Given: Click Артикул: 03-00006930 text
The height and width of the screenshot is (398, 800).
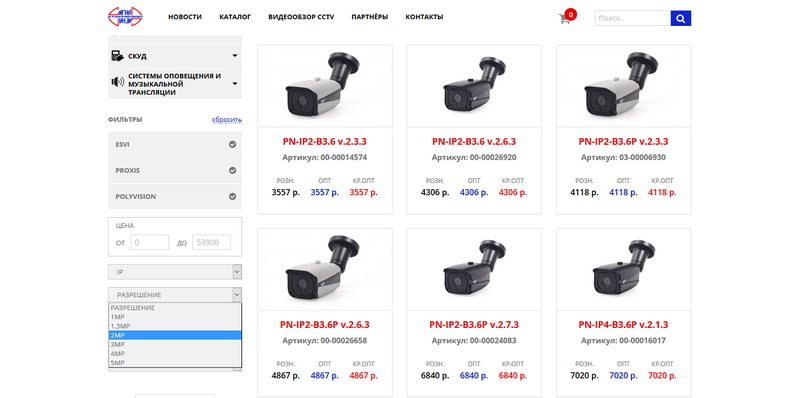Looking at the screenshot, I should (623, 158).
